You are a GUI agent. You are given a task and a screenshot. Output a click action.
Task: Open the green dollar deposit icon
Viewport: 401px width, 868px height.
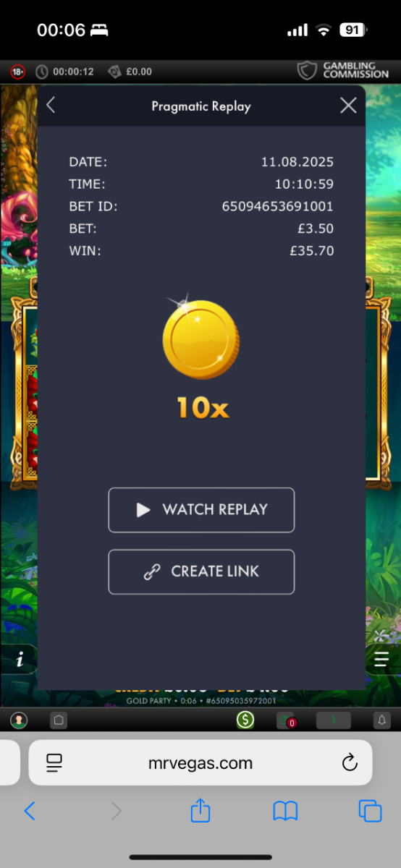coord(245,720)
